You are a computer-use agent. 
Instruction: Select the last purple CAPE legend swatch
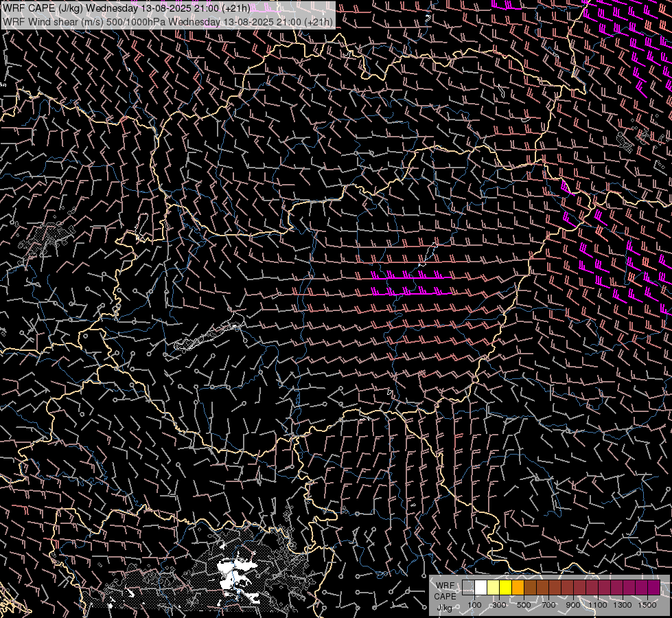click(x=654, y=588)
